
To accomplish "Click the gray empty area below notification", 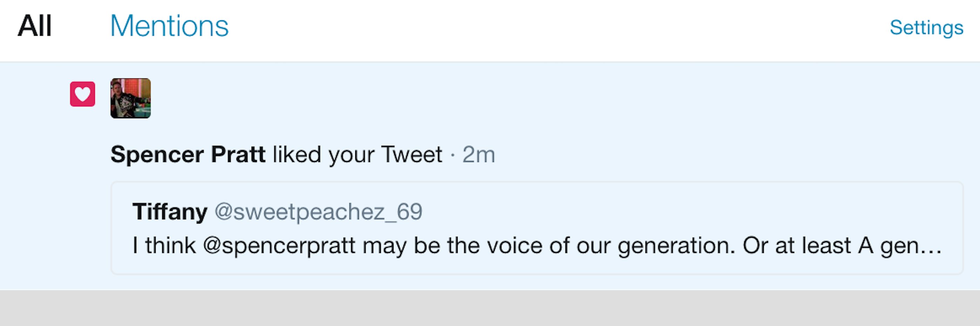I will [x=490, y=308].
